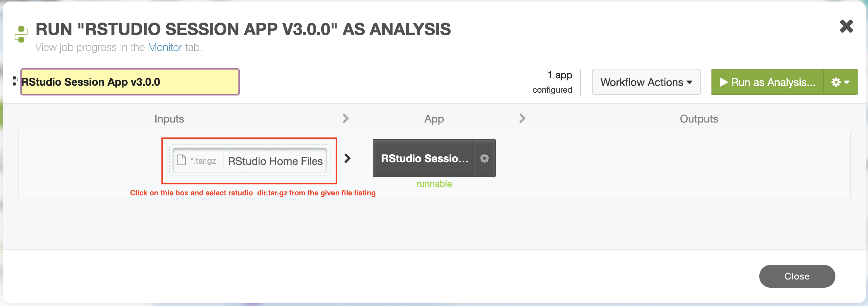Click the arrow between input and app block
The image size is (868, 306).
point(348,158)
